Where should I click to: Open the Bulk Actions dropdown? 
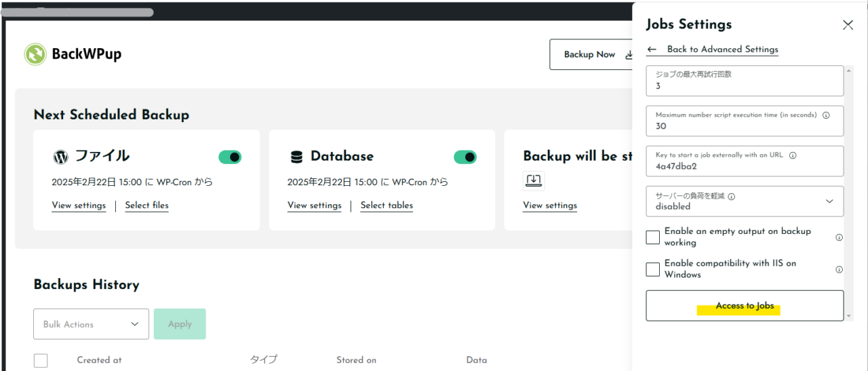(x=91, y=324)
